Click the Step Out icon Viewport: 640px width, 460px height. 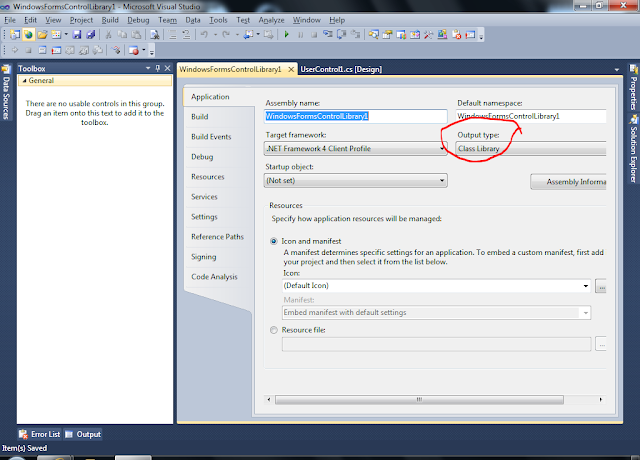[x=356, y=34]
